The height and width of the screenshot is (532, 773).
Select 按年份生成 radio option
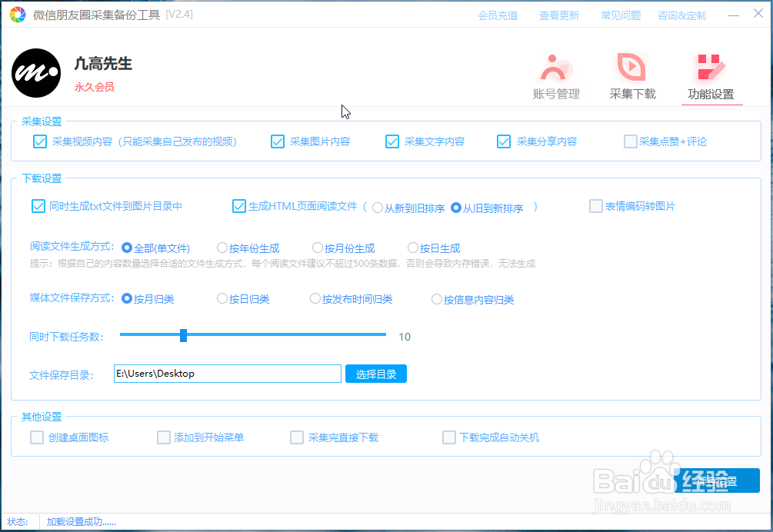click(x=222, y=248)
